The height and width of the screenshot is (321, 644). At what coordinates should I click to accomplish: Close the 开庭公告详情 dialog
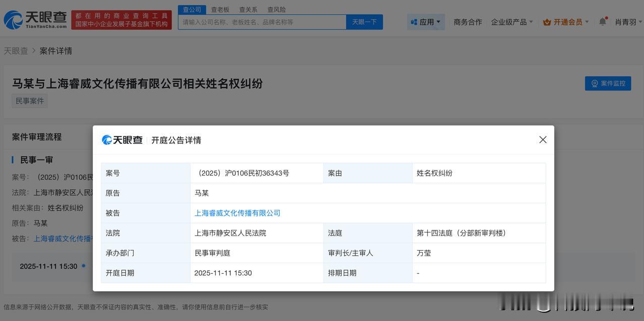pyautogui.click(x=543, y=140)
